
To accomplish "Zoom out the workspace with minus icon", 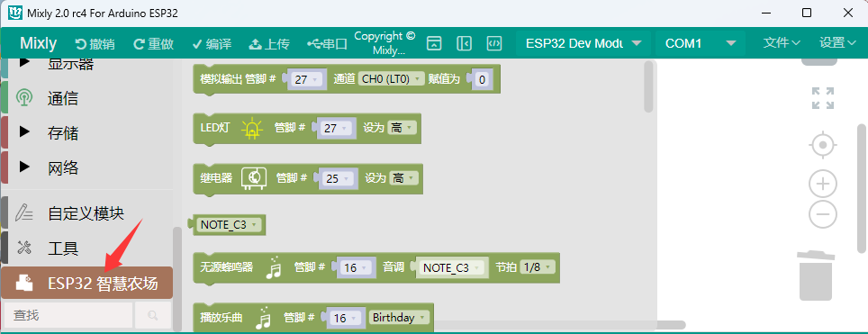I will 823,214.
